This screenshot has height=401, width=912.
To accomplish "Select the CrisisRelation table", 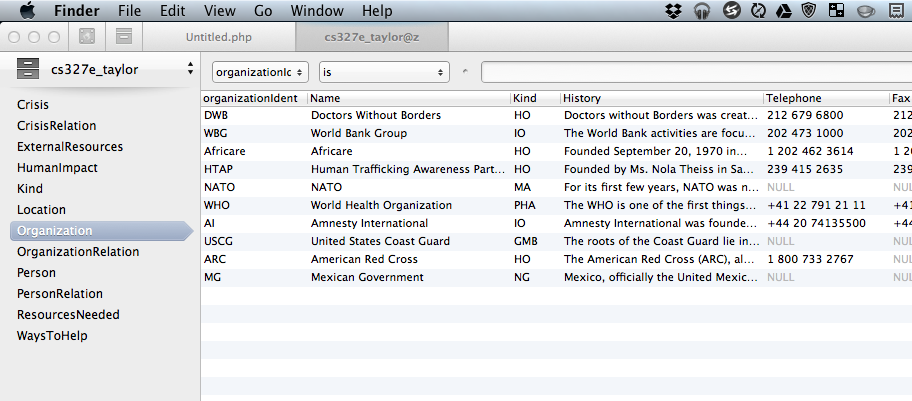I will [x=56, y=126].
